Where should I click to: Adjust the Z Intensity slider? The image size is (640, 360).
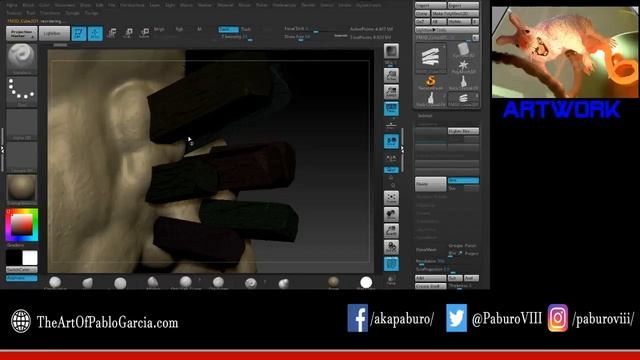click(x=237, y=37)
